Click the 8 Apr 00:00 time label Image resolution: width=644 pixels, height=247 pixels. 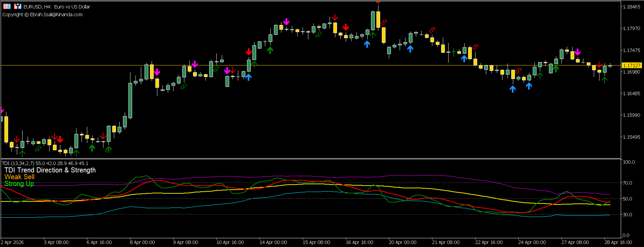142,242
